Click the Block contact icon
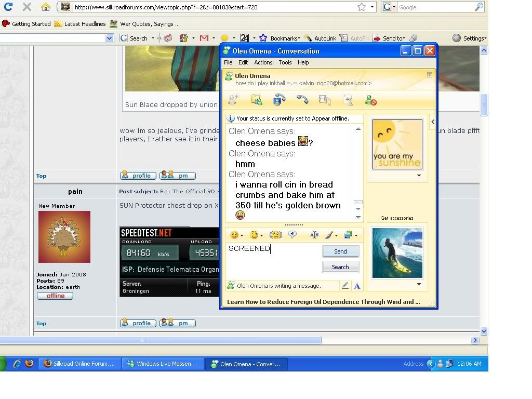Viewport: 532px width, 399px height. point(370,100)
